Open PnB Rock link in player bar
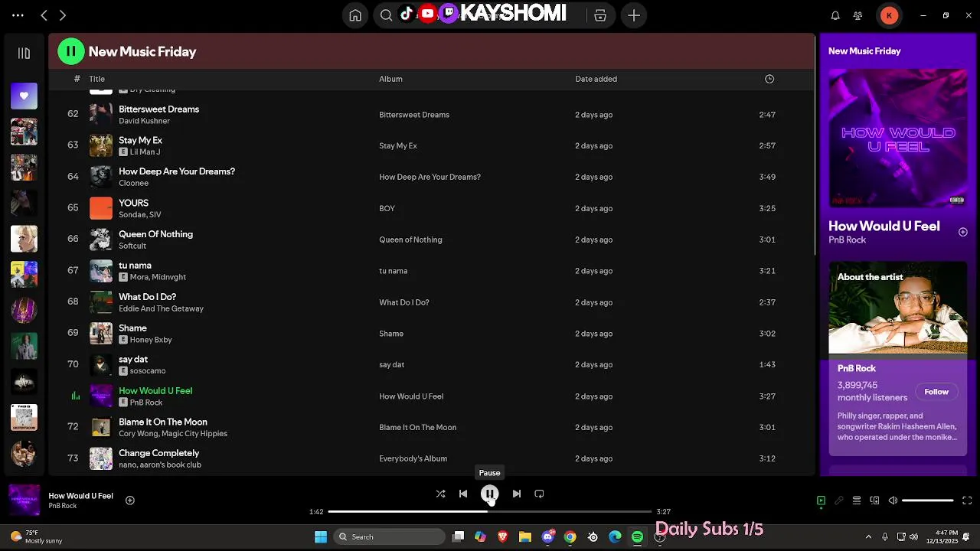The height and width of the screenshot is (551, 980). point(63,506)
